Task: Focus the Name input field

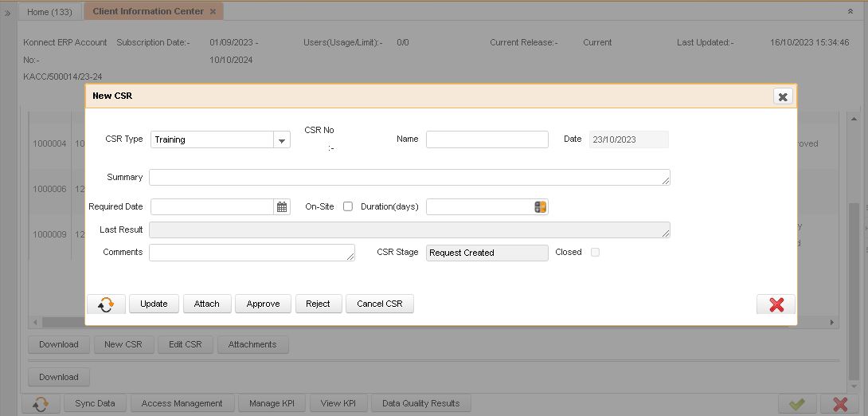Action: pos(487,139)
